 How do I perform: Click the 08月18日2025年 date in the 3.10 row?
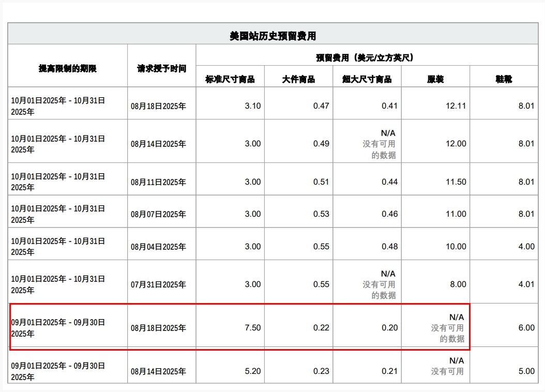pyautogui.click(x=159, y=107)
